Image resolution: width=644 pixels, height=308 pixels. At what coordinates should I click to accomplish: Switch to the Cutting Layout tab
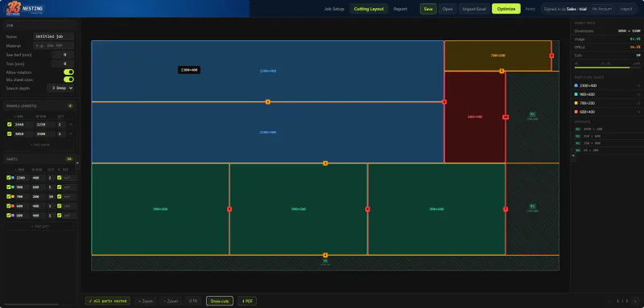(369, 9)
